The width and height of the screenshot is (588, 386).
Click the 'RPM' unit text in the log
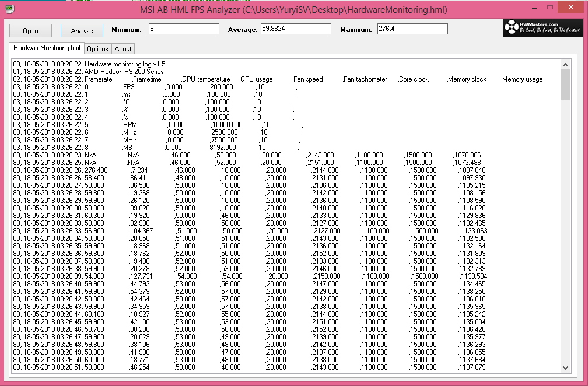[x=129, y=125]
